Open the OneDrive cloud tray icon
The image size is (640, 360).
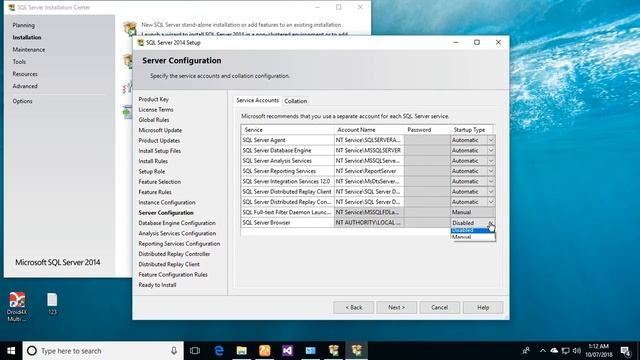pos(554,351)
